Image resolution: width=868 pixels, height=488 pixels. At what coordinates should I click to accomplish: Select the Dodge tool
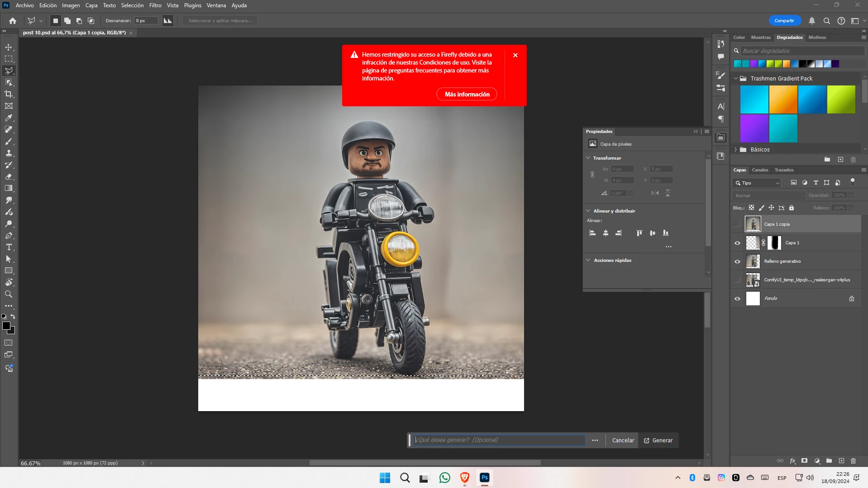click(9, 223)
